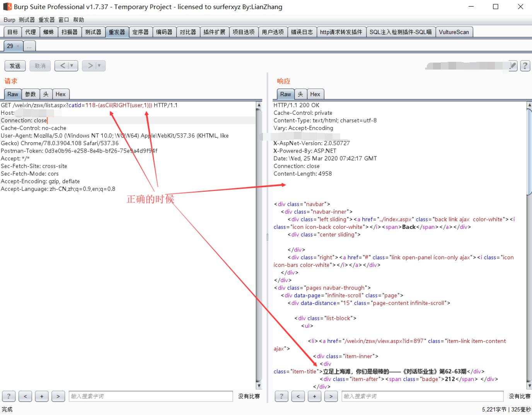Open the 用户选项 tab

coord(273,32)
